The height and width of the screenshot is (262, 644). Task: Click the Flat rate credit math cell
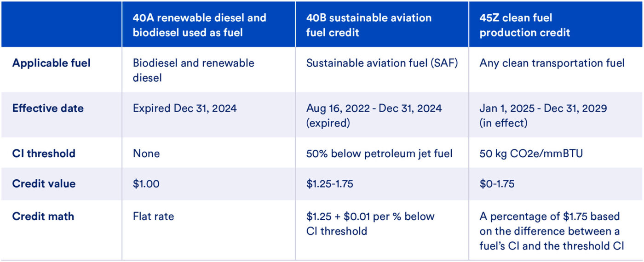(x=154, y=216)
